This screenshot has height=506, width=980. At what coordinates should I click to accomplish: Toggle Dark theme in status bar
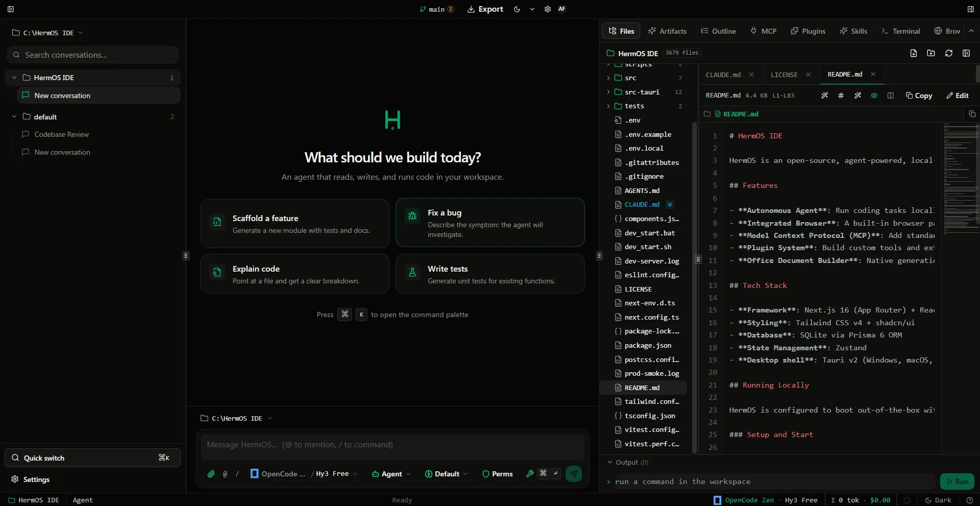pos(938,500)
